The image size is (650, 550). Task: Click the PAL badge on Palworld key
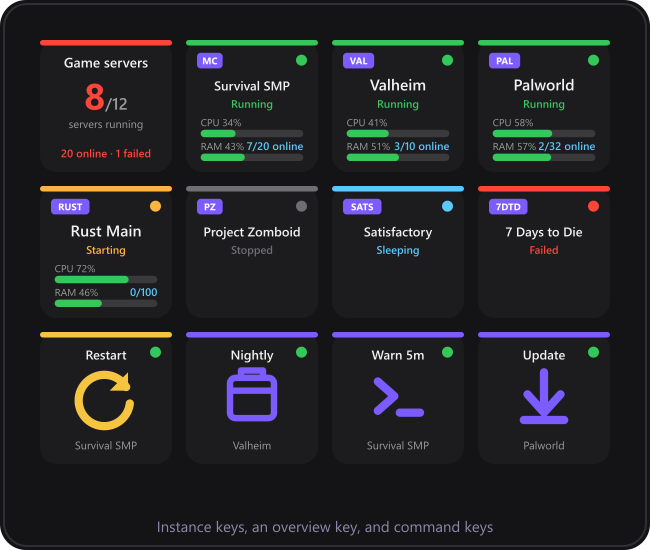(x=504, y=61)
